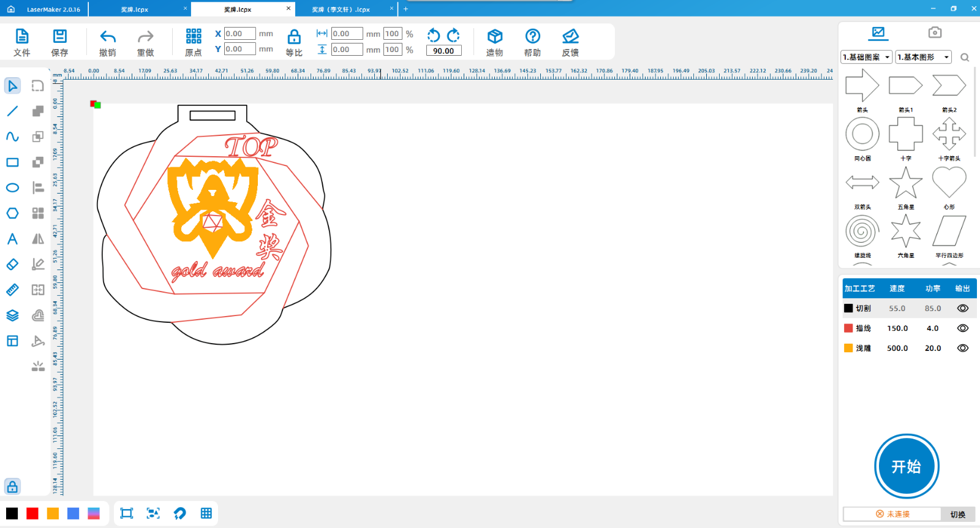
Task: Expand the 1.基础图案 dropdown
Action: (x=866, y=57)
